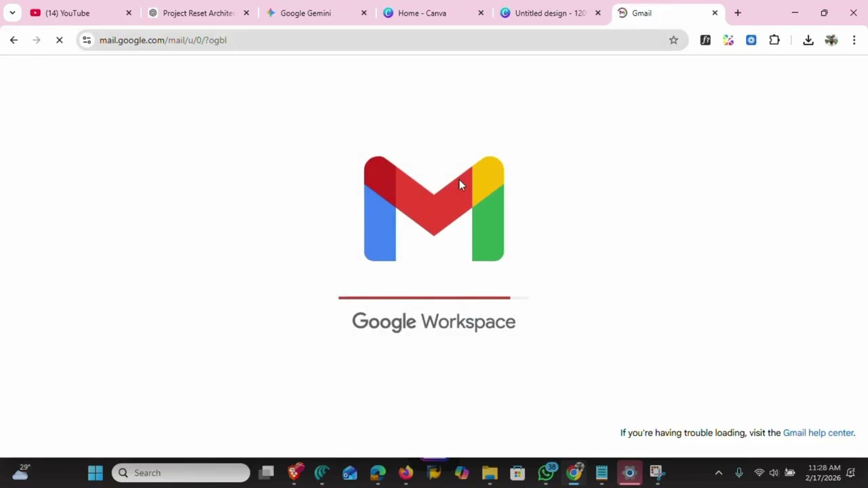Open the Windows Start menu
Image resolution: width=868 pixels, height=488 pixels.
(x=95, y=472)
